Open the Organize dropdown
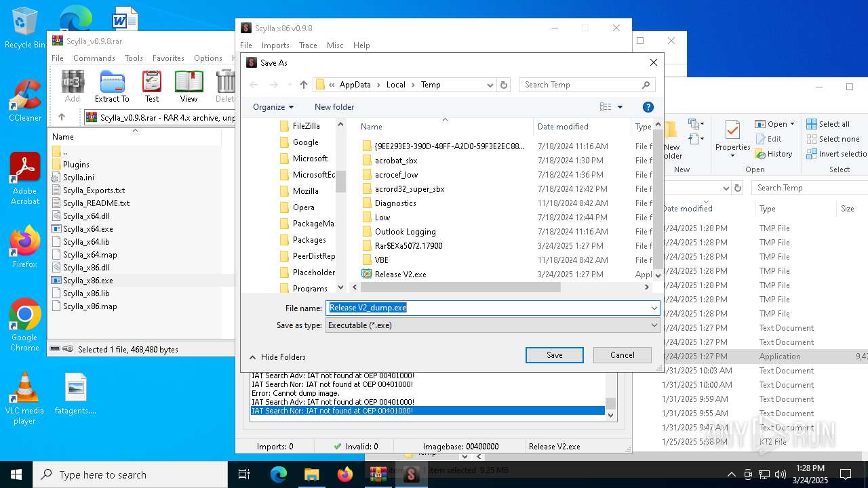The height and width of the screenshot is (488, 868). 273,107
